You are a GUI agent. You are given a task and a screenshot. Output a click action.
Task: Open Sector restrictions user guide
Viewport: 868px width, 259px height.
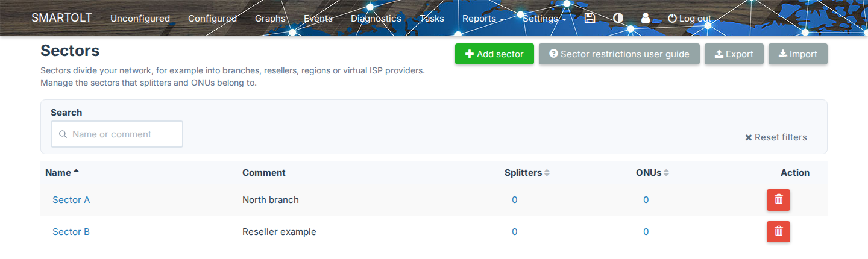click(619, 54)
